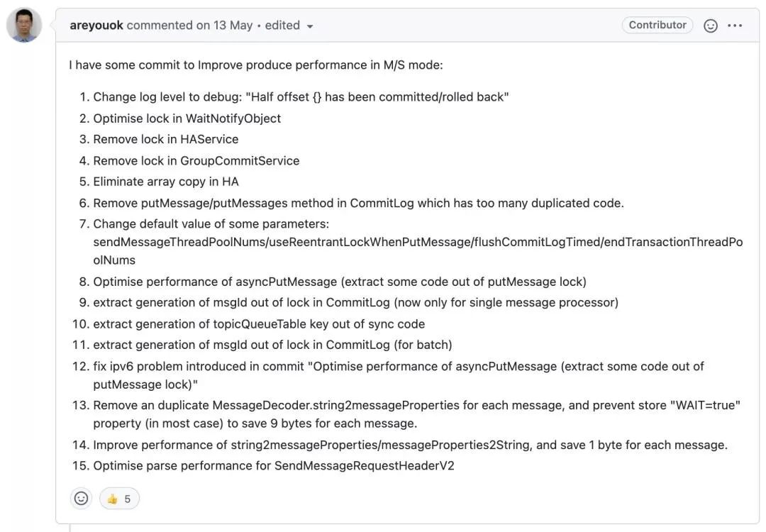This screenshot has height=532, width=766.
Task: Click the Remove lock in HAService item
Action: click(x=166, y=140)
